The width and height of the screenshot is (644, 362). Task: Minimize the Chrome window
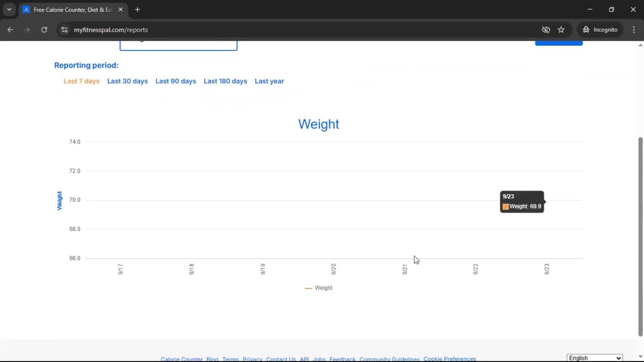click(590, 9)
